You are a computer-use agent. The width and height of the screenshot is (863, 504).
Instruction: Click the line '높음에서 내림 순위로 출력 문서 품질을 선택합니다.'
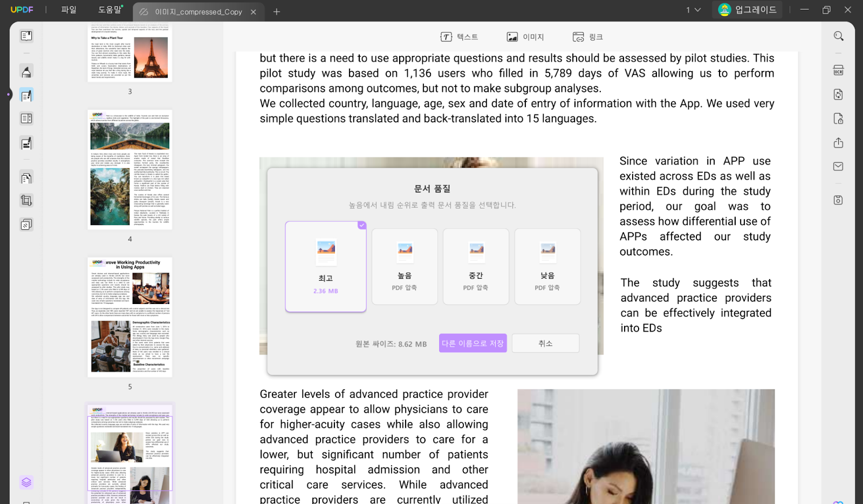(x=432, y=205)
